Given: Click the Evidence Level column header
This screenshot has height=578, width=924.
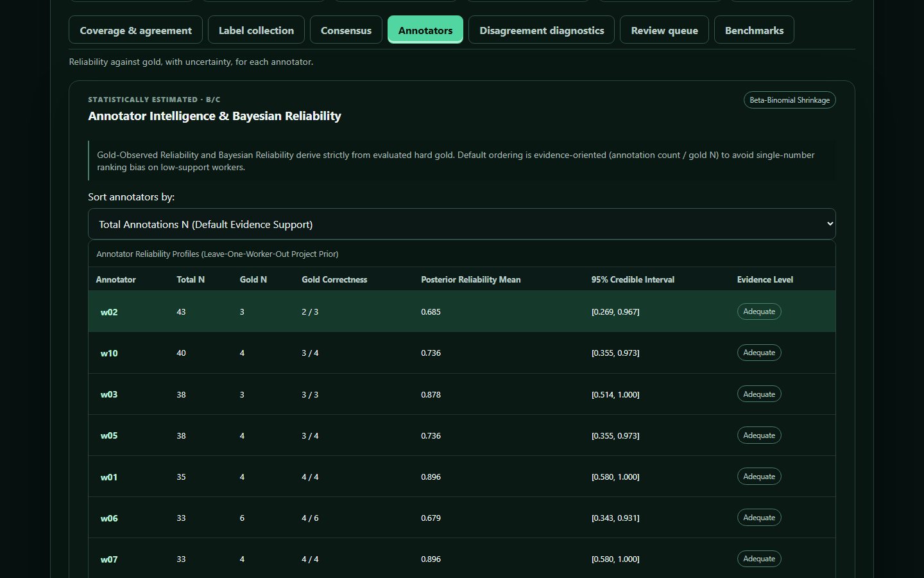Looking at the screenshot, I should pyautogui.click(x=765, y=279).
